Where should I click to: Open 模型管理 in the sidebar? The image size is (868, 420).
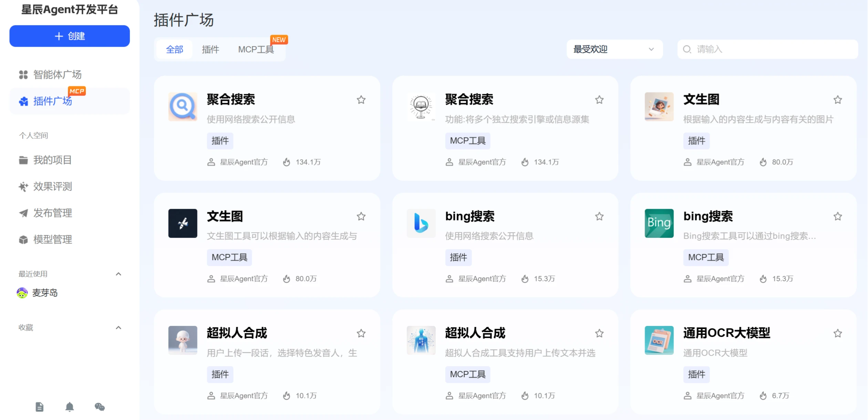pyautogui.click(x=52, y=239)
